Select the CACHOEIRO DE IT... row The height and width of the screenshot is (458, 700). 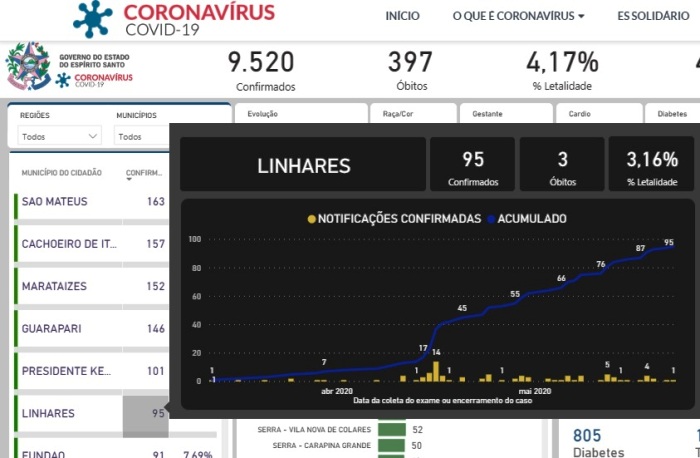pyautogui.click(x=92, y=244)
